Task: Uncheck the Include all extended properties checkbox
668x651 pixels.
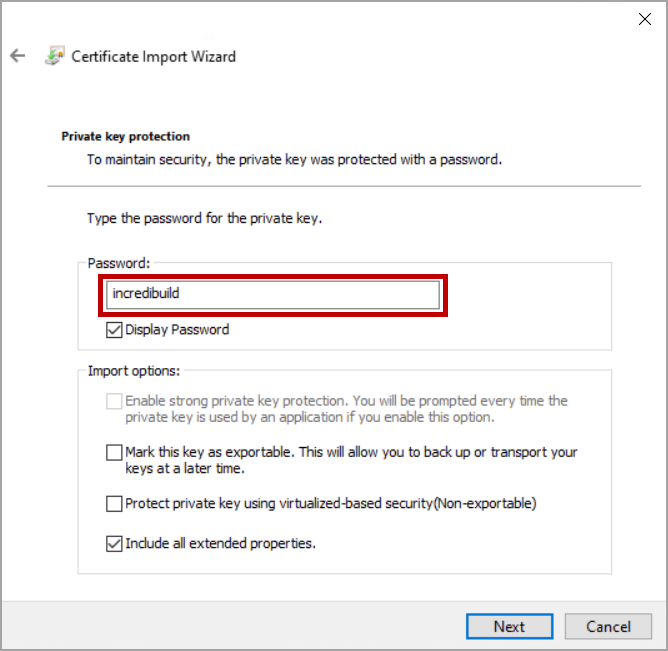Action: click(x=114, y=544)
